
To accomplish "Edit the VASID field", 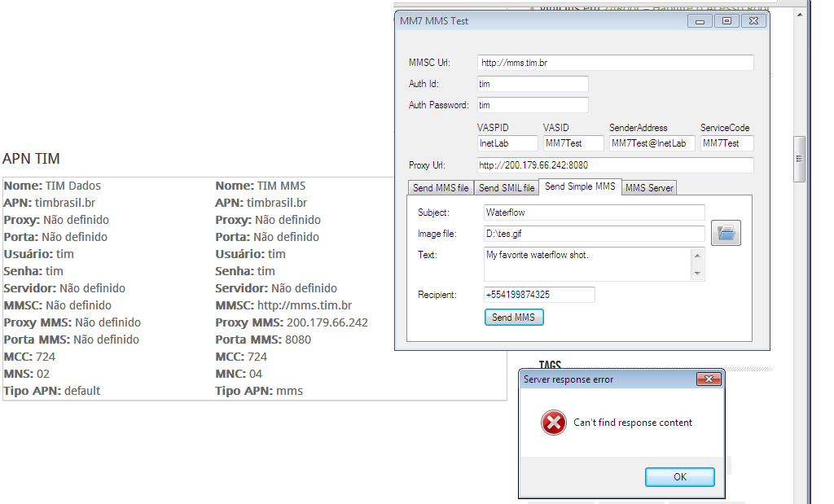I will pyautogui.click(x=573, y=143).
